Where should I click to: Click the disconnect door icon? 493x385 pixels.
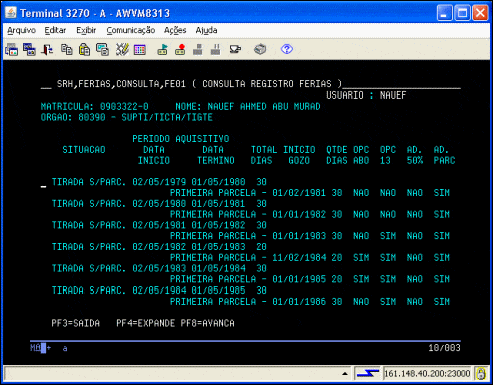[x=47, y=50]
